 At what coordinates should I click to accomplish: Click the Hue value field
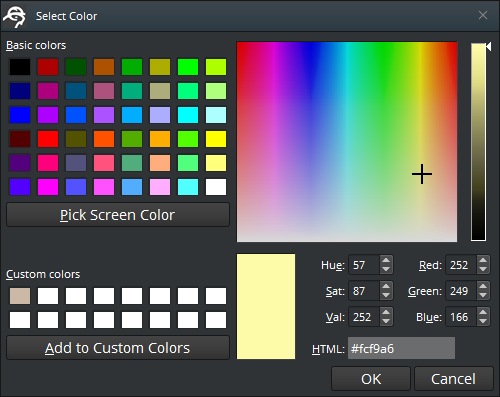pos(364,265)
